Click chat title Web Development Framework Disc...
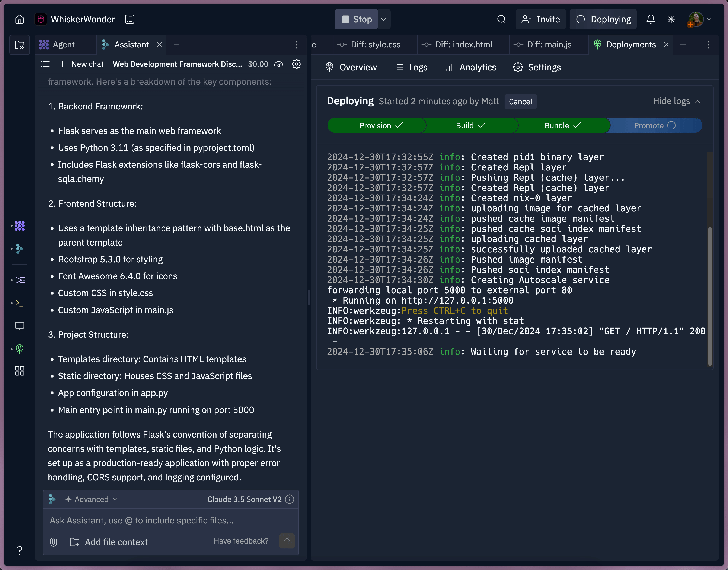Screen dimensions: 728x570 (178, 64)
